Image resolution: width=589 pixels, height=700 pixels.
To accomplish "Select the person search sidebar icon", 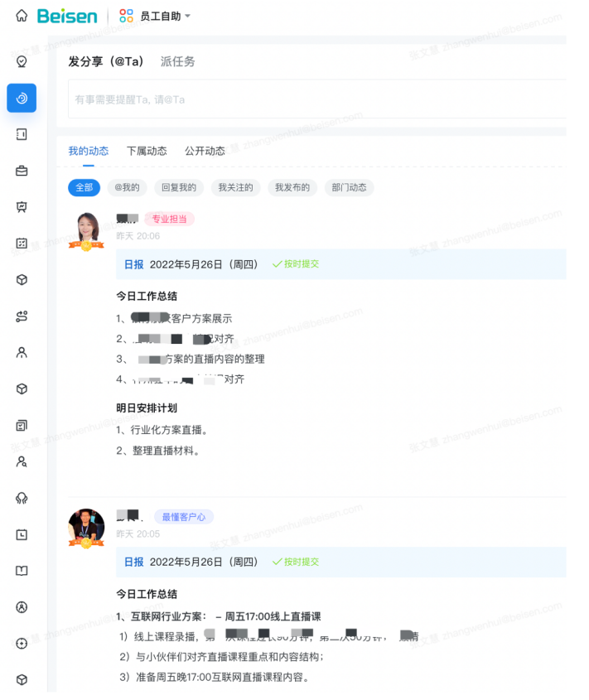I will 22,461.
